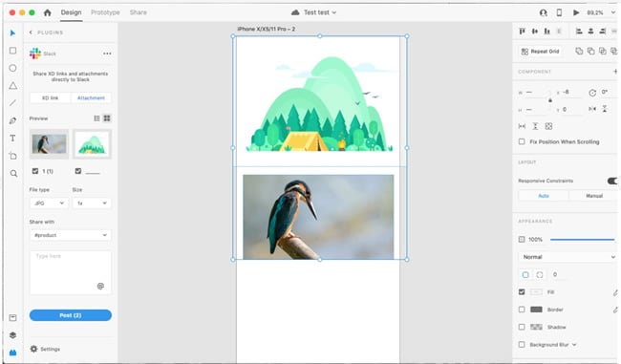Switch to the Prototype tab
621x364 pixels.
pos(105,12)
